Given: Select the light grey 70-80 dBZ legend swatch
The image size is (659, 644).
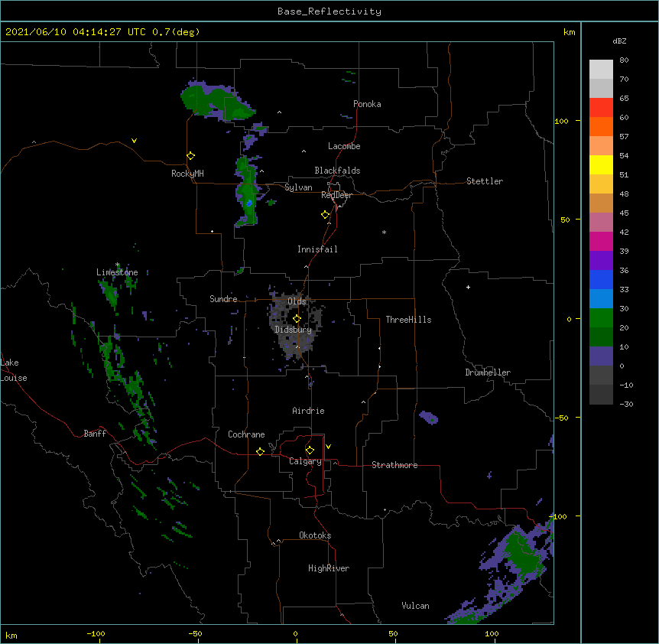Looking at the screenshot, I should tap(601, 70).
